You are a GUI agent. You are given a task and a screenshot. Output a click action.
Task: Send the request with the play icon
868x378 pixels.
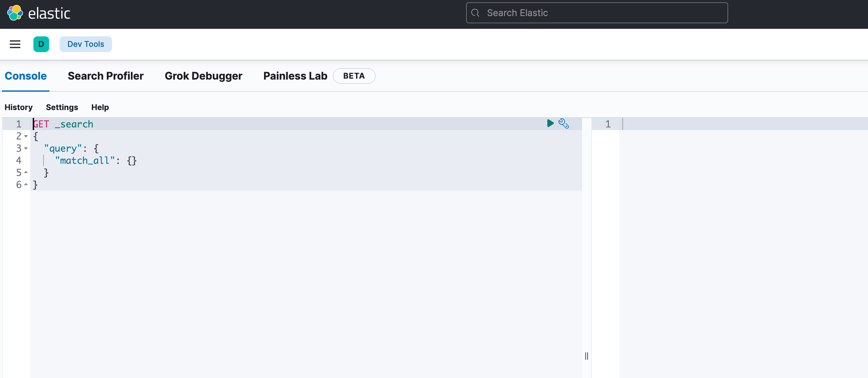coord(550,123)
